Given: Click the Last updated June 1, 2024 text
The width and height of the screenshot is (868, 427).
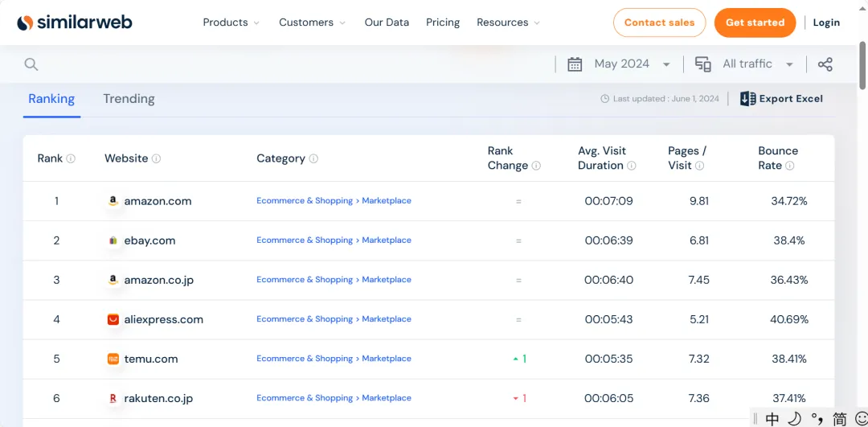Looking at the screenshot, I should point(666,99).
